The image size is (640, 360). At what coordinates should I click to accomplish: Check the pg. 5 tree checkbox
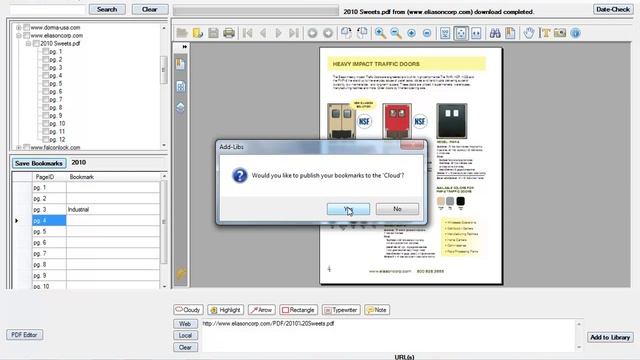[46, 83]
